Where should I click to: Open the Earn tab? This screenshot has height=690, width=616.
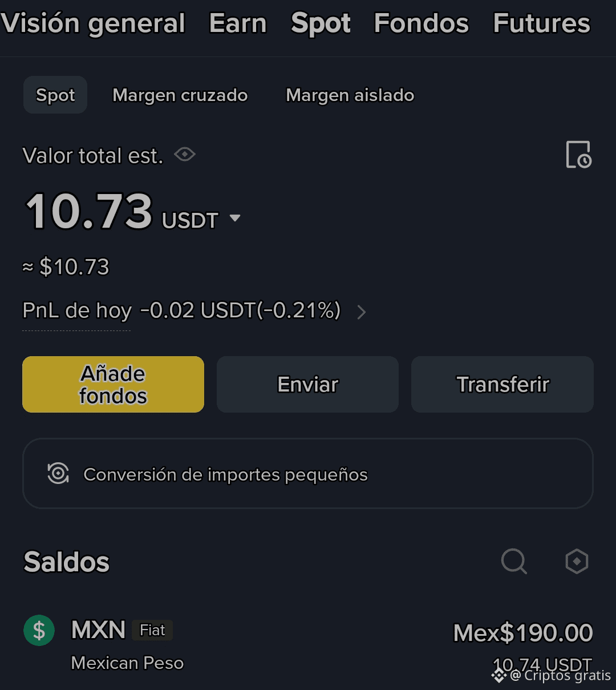click(238, 23)
